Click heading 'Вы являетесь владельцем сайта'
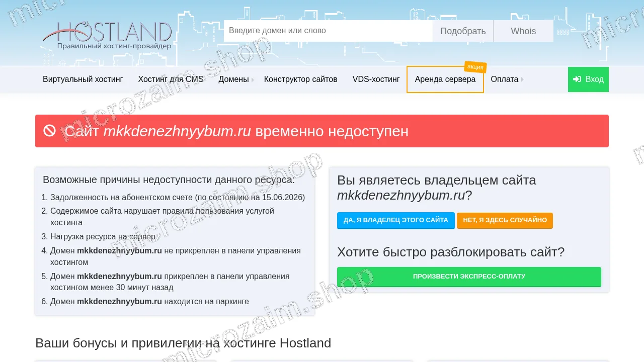 (437, 188)
